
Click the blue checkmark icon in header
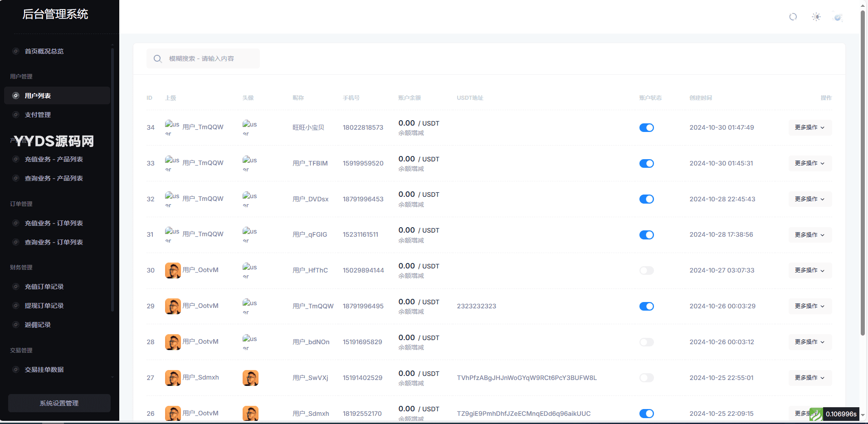tap(838, 17)
